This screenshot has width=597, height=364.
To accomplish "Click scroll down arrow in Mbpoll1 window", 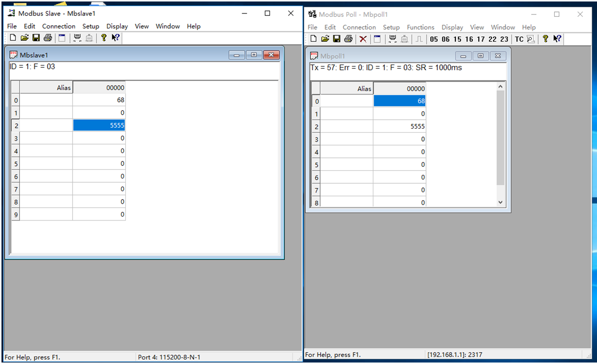I will coord(501,203).
